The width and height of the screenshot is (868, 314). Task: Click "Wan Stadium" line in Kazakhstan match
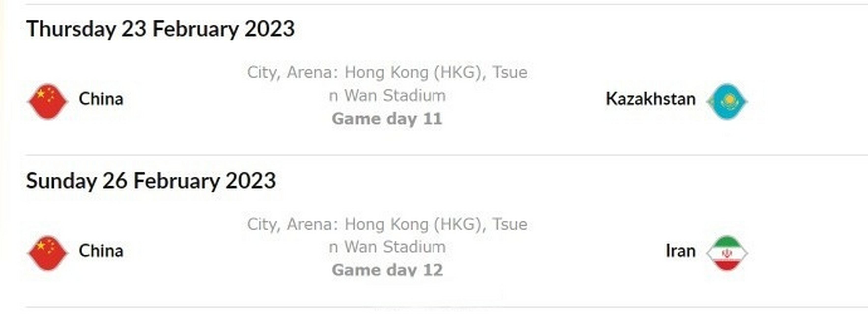394,96
